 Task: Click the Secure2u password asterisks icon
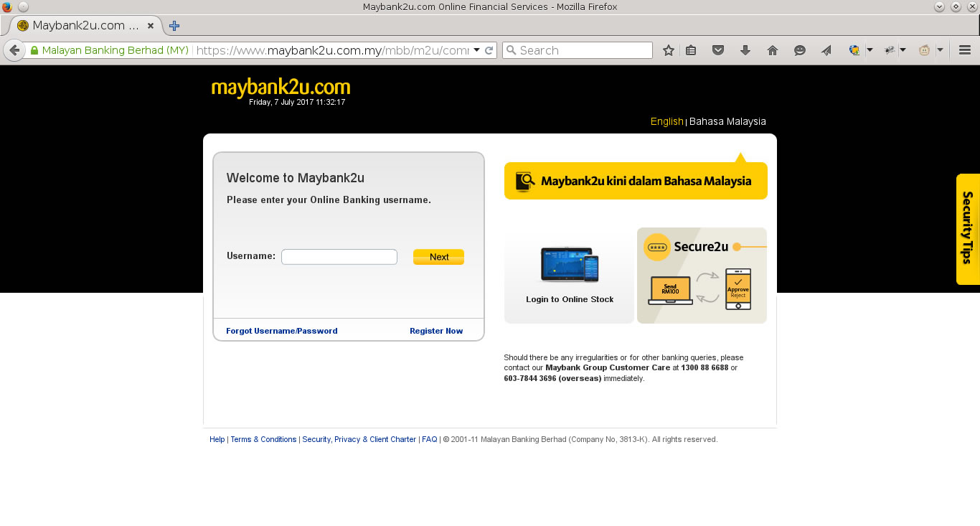(x=657, y=247)
